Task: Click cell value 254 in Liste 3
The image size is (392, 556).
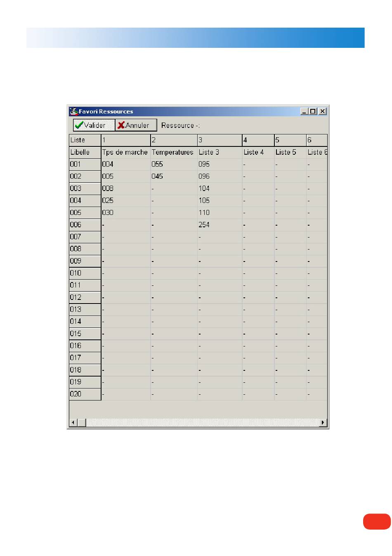Action: (220, 225)
